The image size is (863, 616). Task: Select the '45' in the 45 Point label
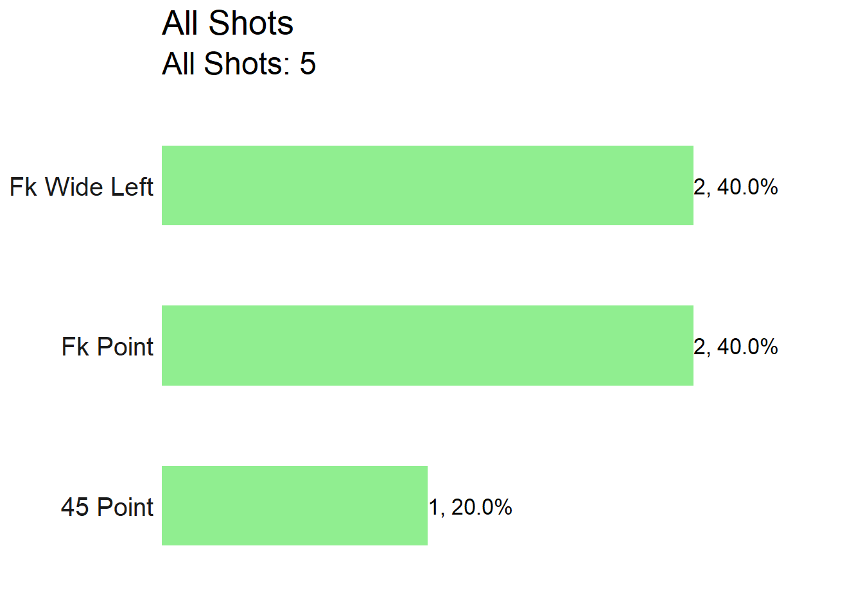tap(74, 507)
